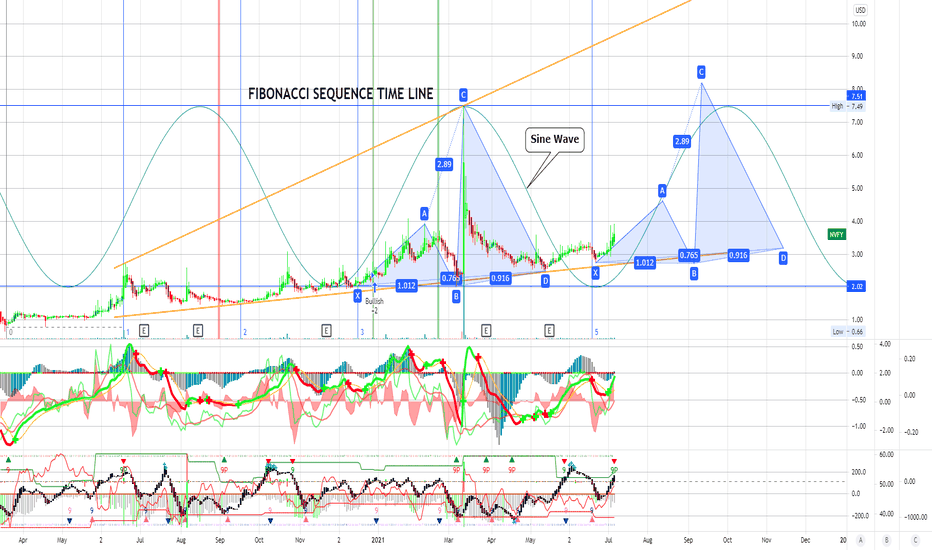Click the projected pattern's 0.916 ratio label
Screen dimensions: 932x550
coord(738,255)
